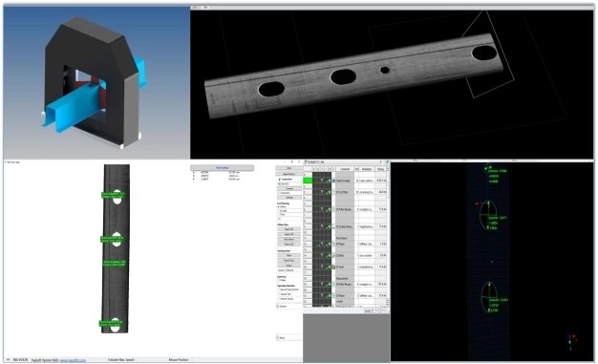598x364 pixels.
Task: Click the 3D Cut Filter row icon
Action: pos(333,192)
